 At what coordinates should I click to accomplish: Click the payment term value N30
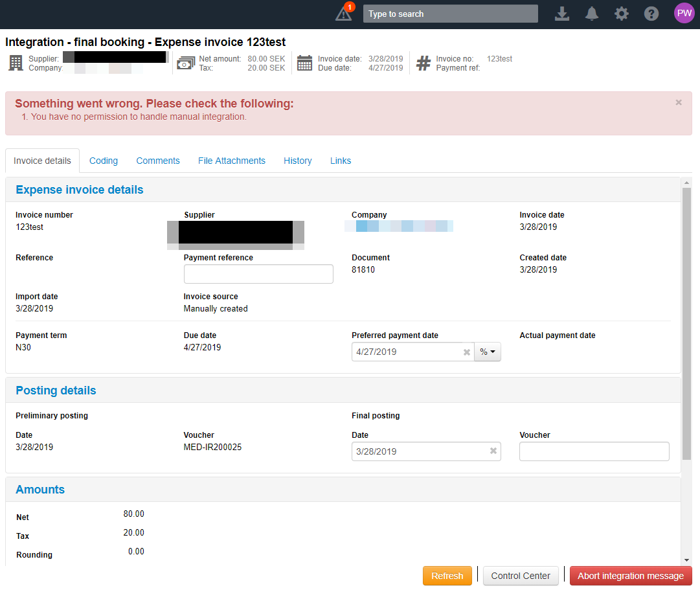click(x=23, y=347)
